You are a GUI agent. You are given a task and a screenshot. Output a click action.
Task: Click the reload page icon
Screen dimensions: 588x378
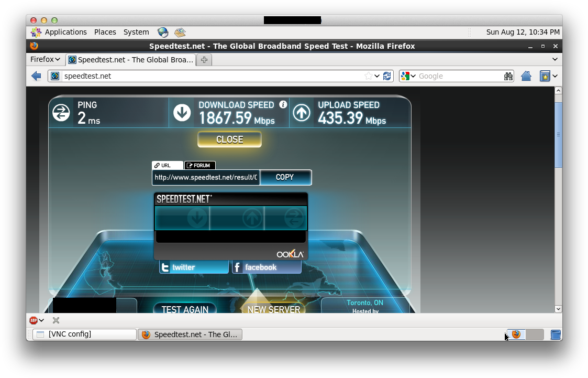[387, 76]
